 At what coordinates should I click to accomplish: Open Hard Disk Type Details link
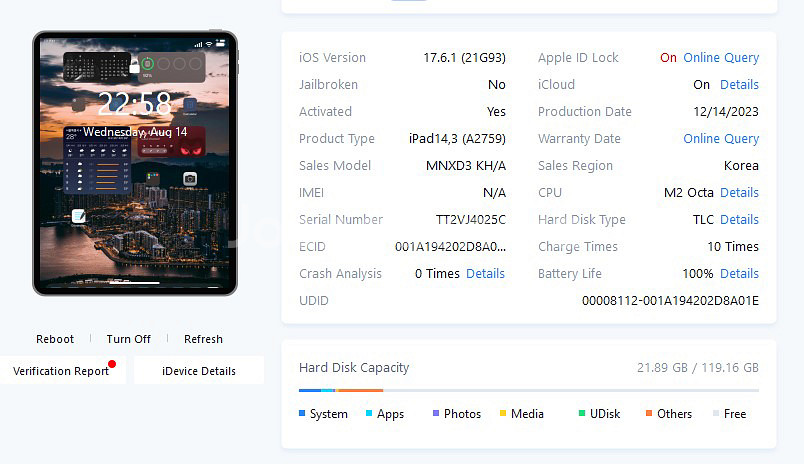739,220
